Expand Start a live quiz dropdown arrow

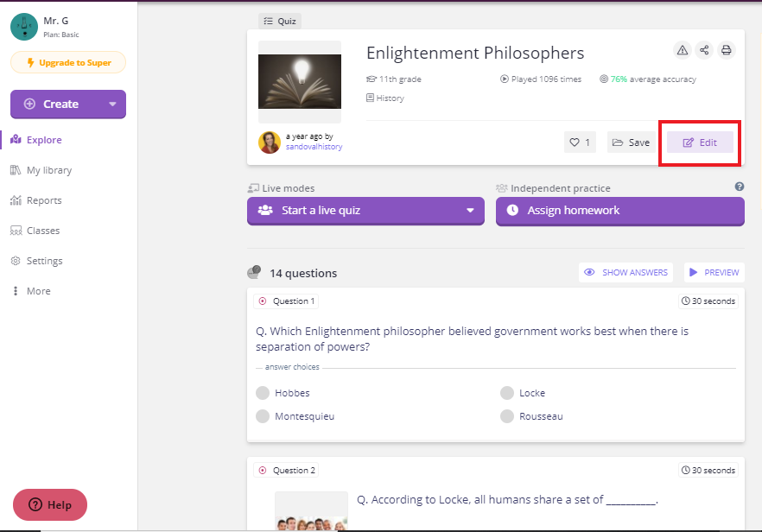point(470,211)
